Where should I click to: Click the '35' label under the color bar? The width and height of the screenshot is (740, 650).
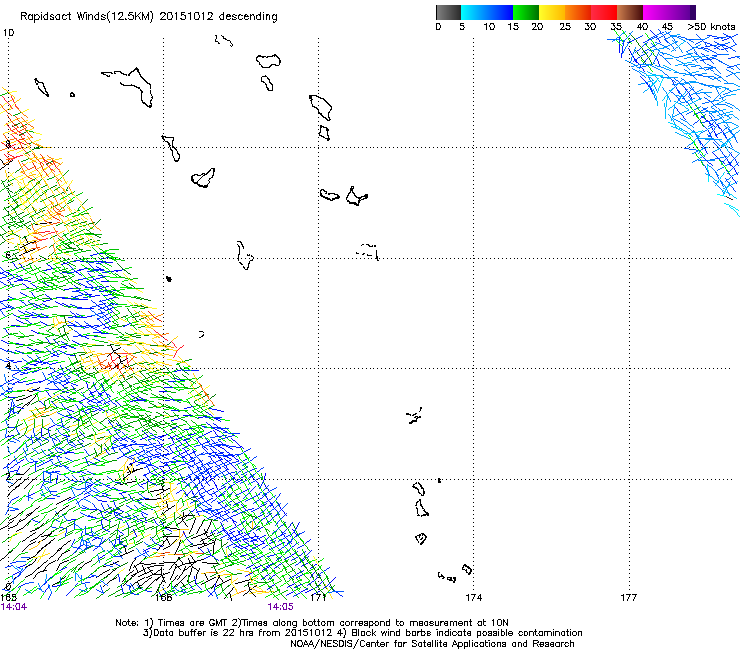click(616, 27)
